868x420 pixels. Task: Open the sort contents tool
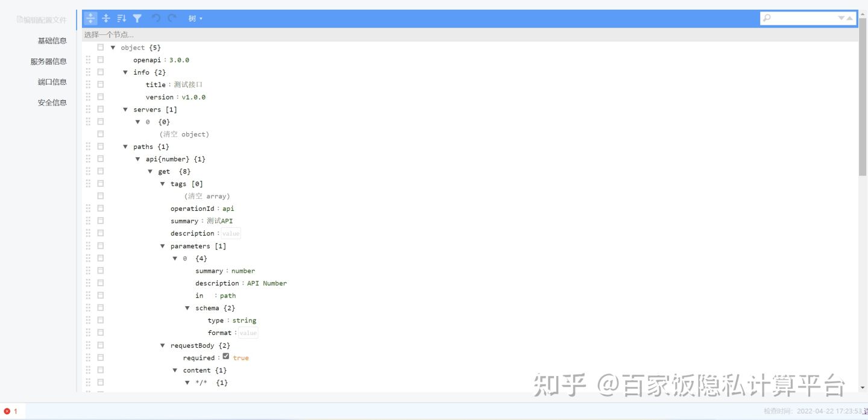tap(122, 19)
